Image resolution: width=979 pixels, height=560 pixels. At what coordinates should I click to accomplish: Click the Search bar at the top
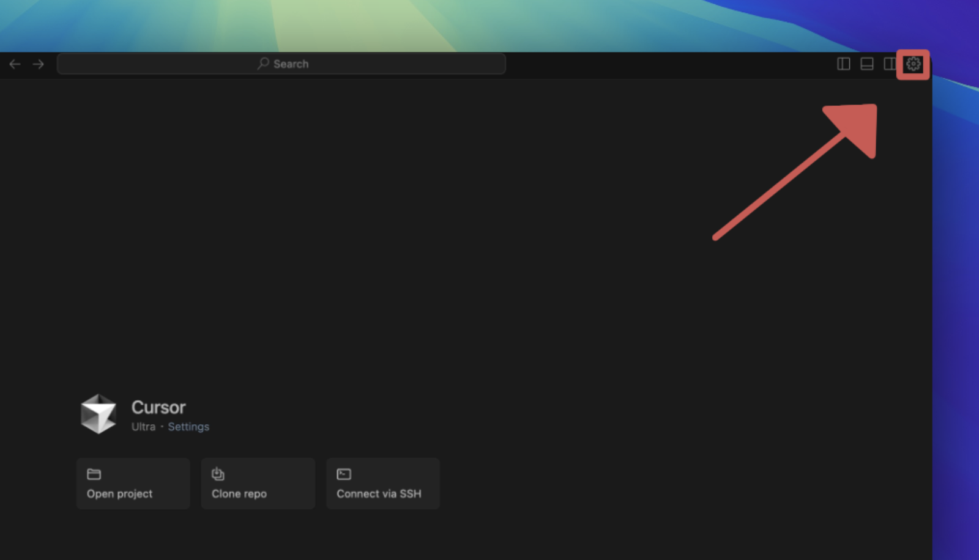tap(281, 64)
